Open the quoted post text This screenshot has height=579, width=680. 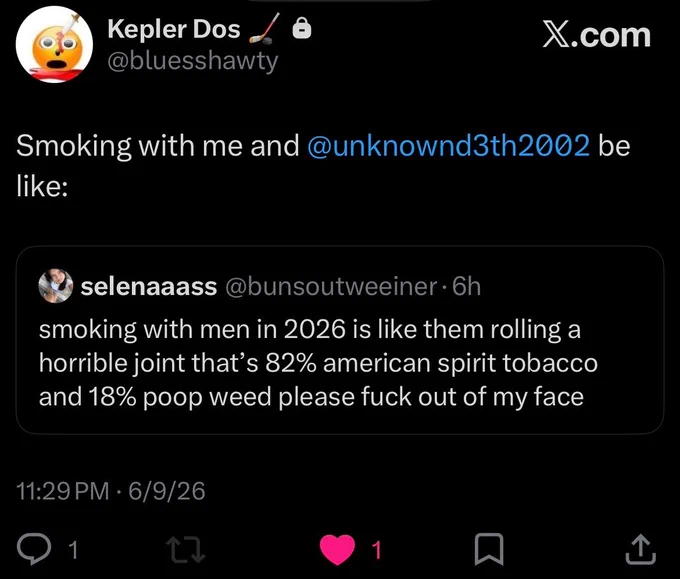click(318, 363)
